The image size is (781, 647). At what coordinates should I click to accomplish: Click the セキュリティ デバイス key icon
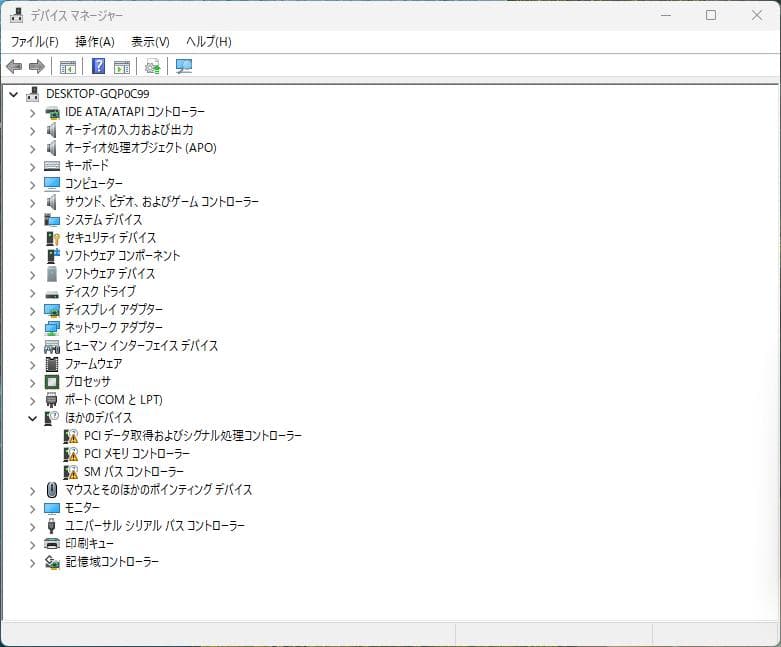tap(52, 238)
